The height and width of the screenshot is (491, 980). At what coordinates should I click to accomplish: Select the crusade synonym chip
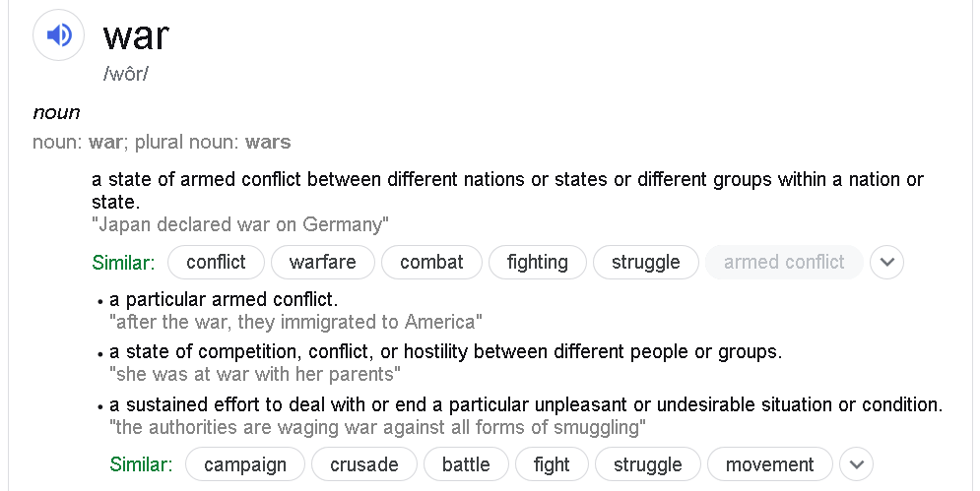(x=363, y=464)
